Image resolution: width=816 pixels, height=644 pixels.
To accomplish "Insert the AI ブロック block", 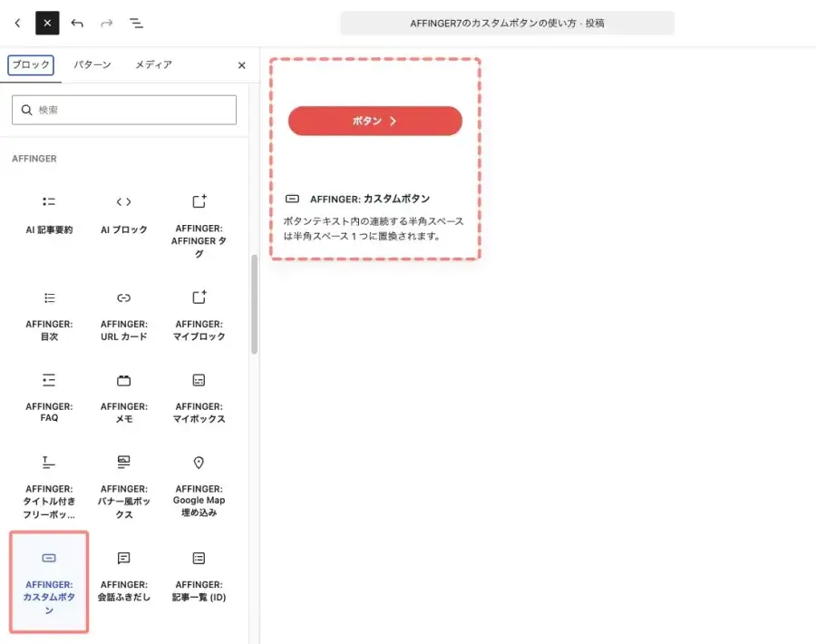I will click(x=124, y=216).
